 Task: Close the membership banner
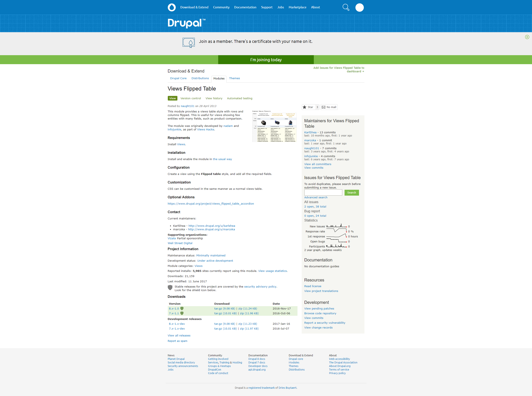click(x=527, y=37)
